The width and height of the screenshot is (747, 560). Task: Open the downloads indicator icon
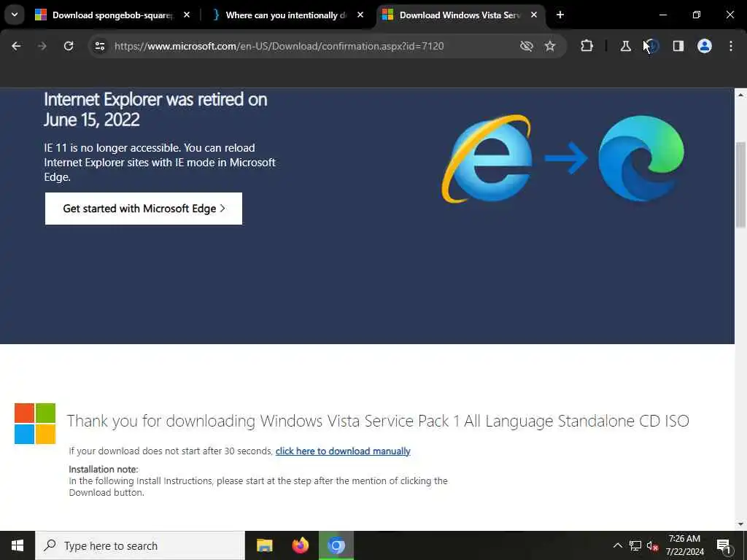652,46
